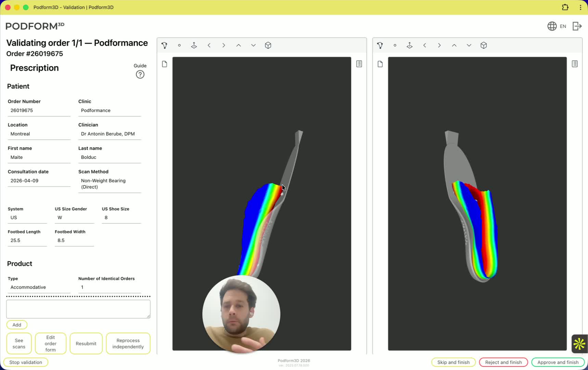Click the First name field showing Maite
588x370 pixels.
[39, 157]
